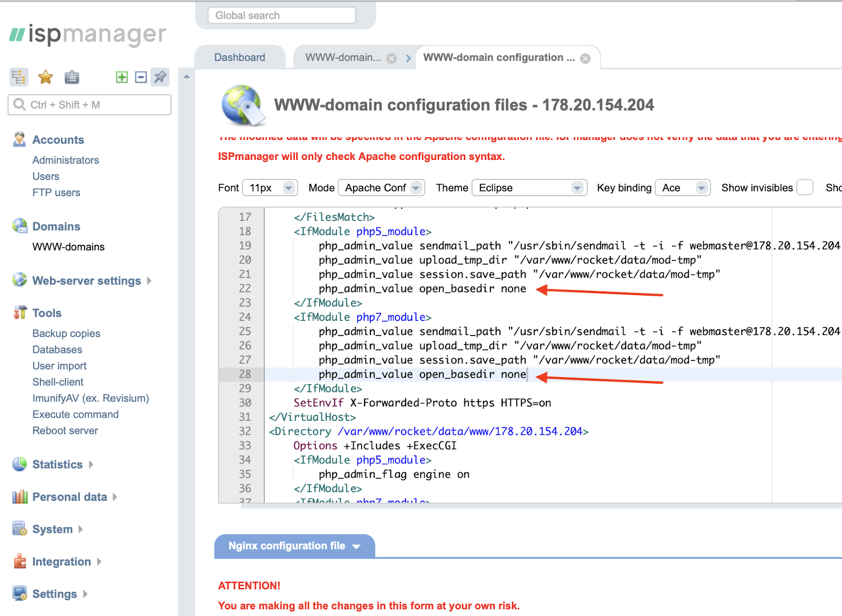Image resolution: width=842 pixels, height=616 pixels.
Task: Open the Accounts menu section
Action: [x=58, y=140]
